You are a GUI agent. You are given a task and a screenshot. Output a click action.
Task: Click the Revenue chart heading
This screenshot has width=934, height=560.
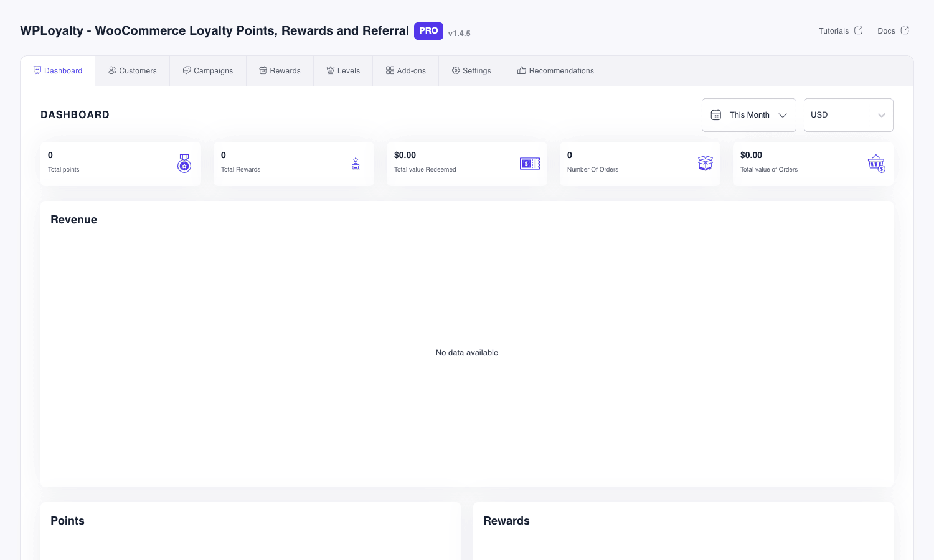tap(73, 220)
